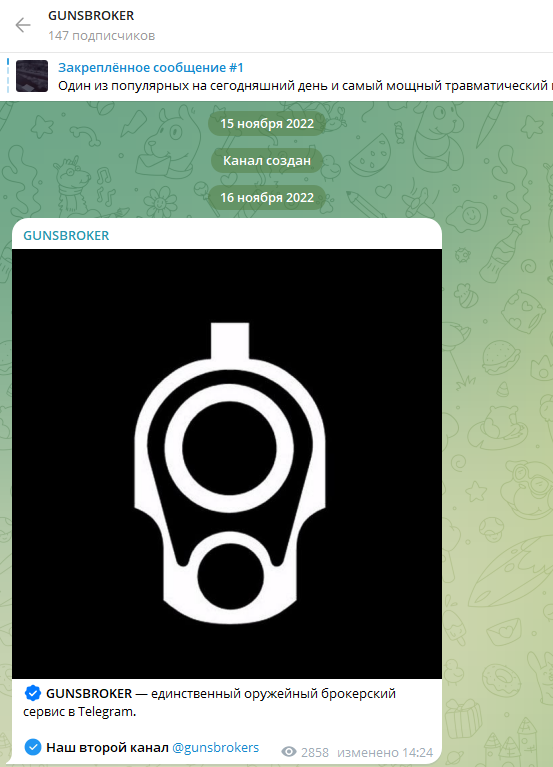Click the 2858 views count

click(x=315, y=752)
